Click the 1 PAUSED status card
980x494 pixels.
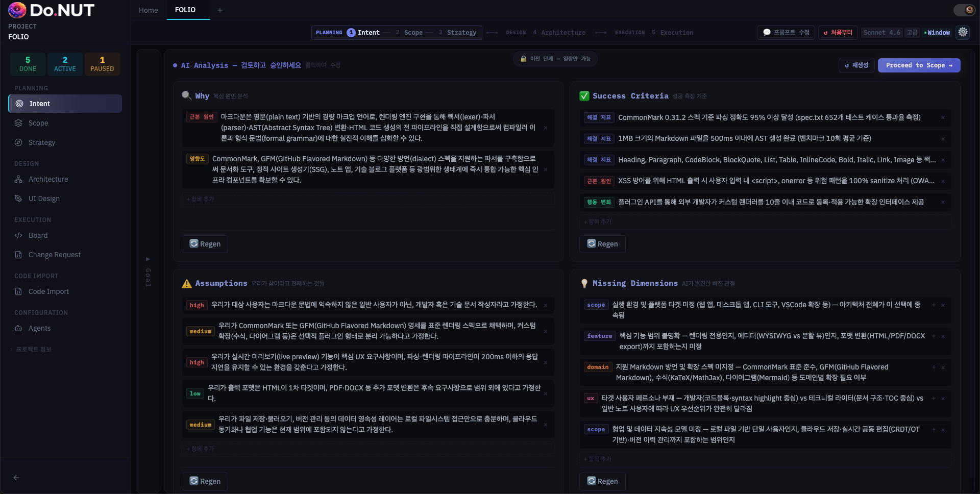(x=102, y=64)
